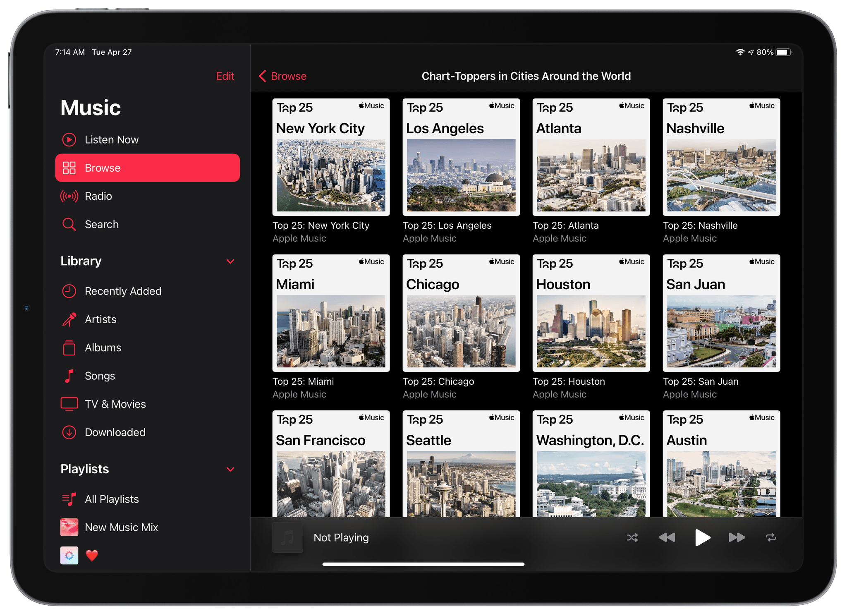
Task: Open the Washington, D.C. Top 25 cover
Action: click(x=591, y=463)
